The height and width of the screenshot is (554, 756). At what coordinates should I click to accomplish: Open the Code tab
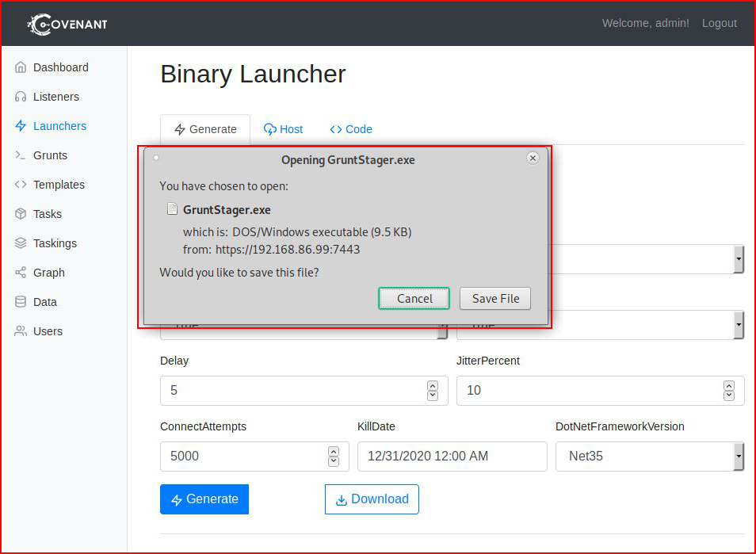[x=351, y=129]
